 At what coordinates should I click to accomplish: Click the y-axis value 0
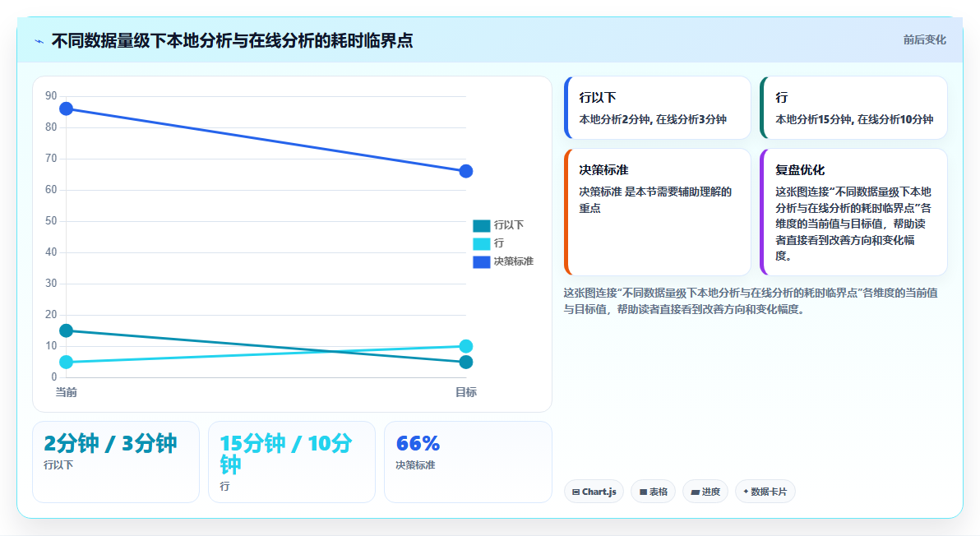(x=53, y=377)
